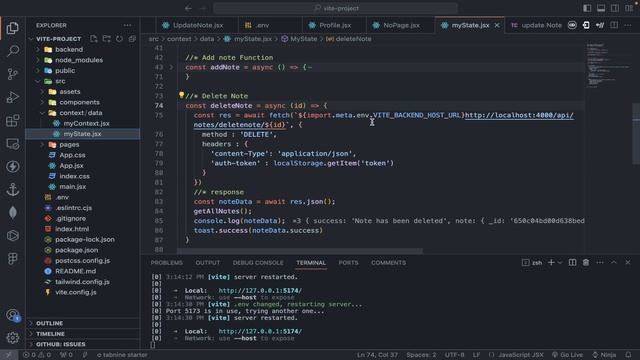Switch to the .env editor tab

point(257,25)
